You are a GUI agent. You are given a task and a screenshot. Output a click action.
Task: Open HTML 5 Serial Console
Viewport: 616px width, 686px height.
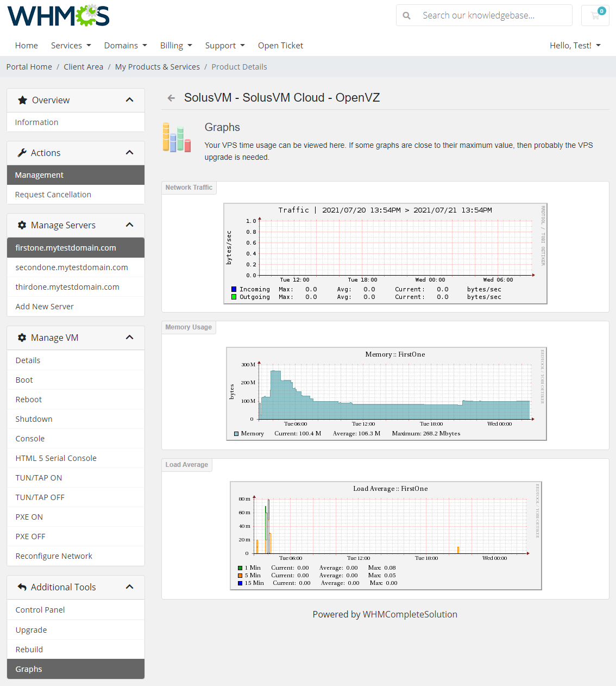[76, 458]
